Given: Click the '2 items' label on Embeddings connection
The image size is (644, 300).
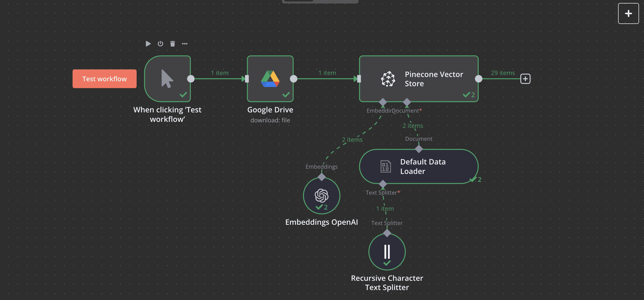Looking at the screenshot, I should click(x=352, y=140).
